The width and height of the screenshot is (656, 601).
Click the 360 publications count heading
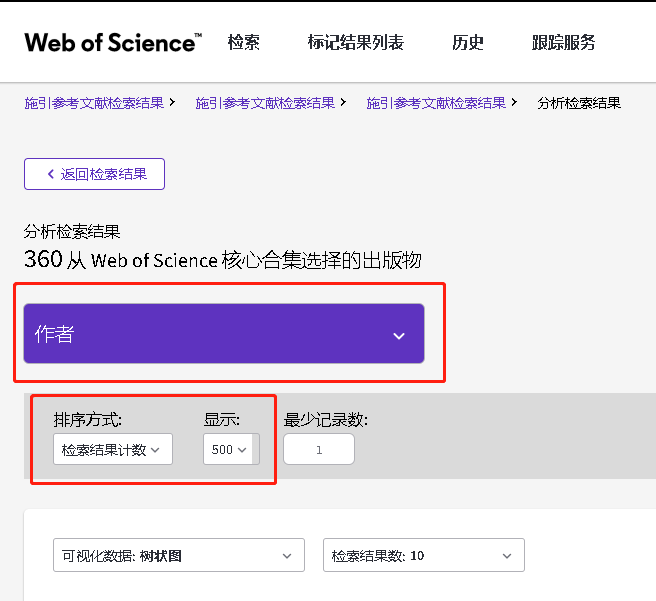(223, 260)
